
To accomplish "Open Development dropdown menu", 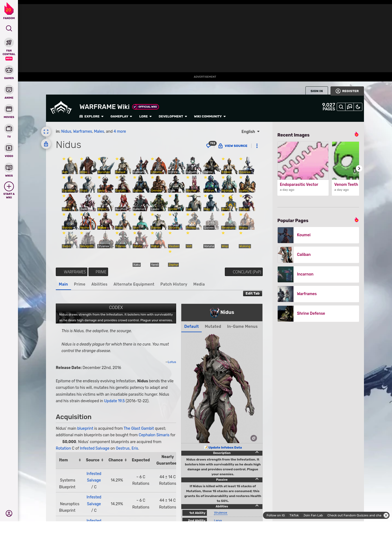I will point(173,116).
